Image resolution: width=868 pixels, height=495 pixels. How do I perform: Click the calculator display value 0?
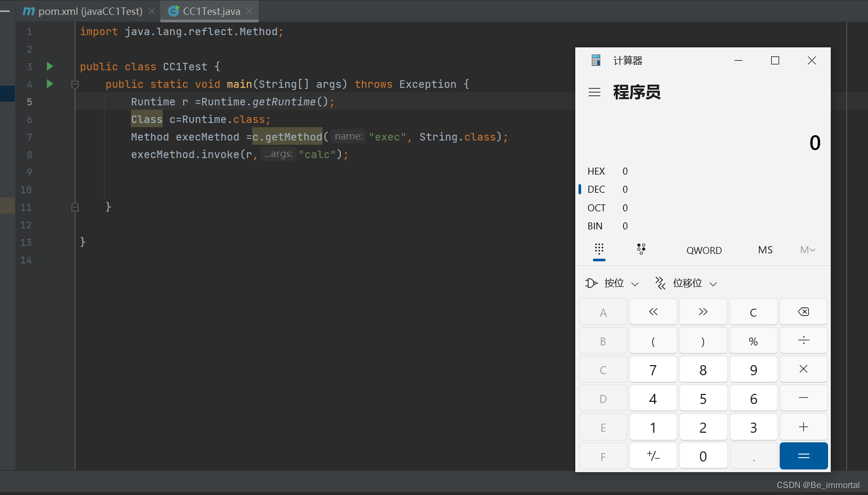tap(815, 143)
